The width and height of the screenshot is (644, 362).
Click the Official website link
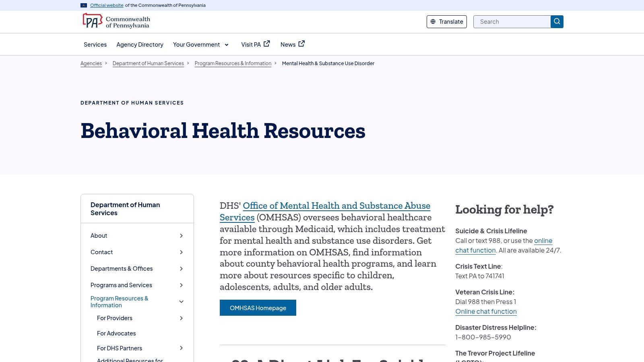tap(107, 5)
